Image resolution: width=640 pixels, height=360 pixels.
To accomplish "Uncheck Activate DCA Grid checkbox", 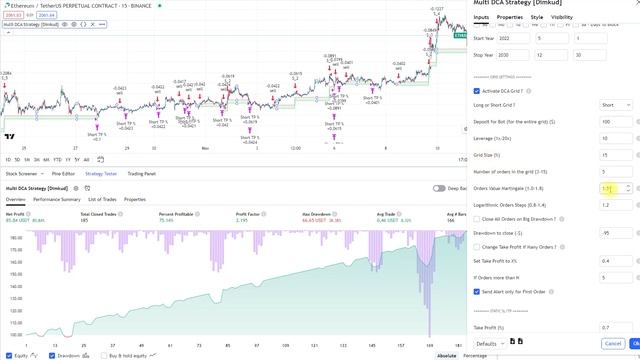I will coord(476,91).
